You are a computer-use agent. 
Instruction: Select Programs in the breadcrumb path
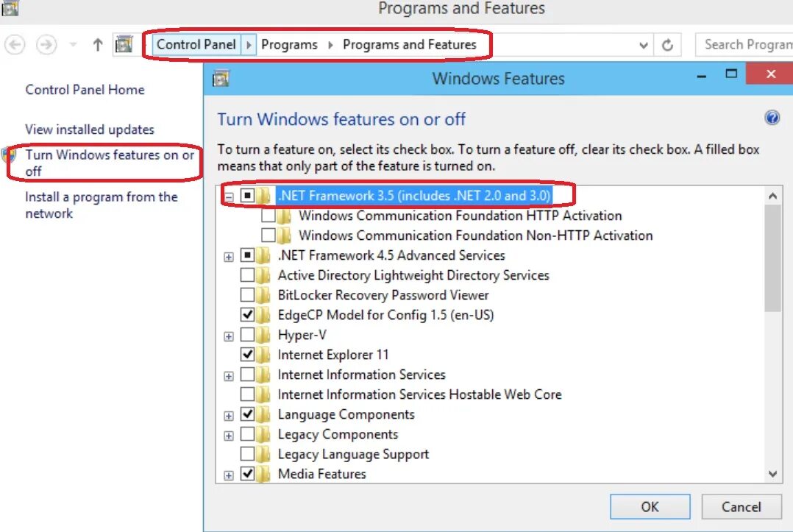(x=289, y=44)
